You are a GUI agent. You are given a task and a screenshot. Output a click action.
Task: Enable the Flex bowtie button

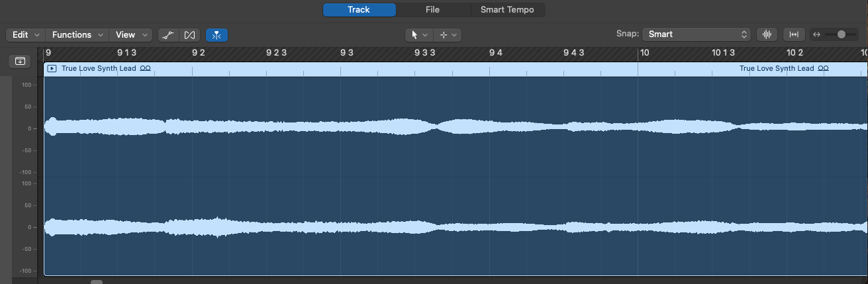click(x=190, y=34)
